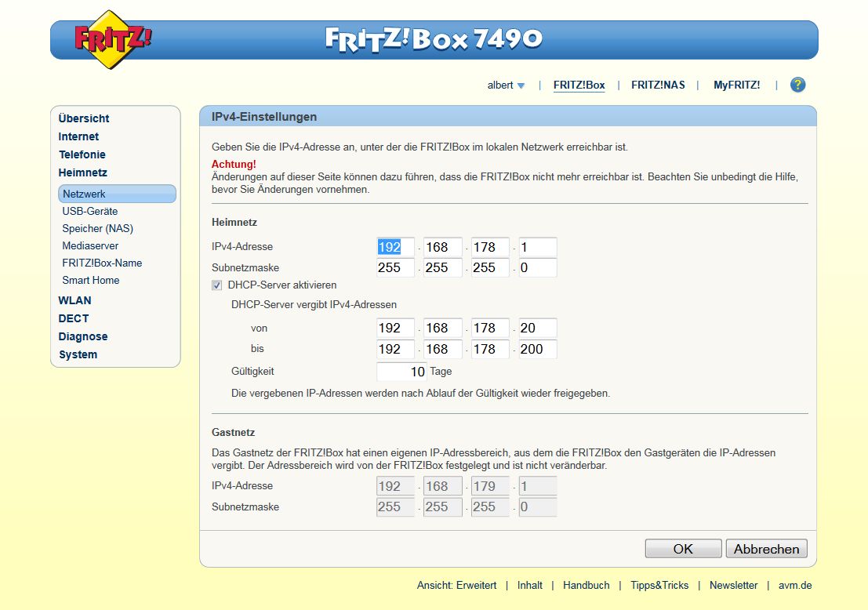Click Gastnetz IPv4-Adresse first octet 192
The width and height of the screenshot is (868, 610).
(x=395, y=486)
